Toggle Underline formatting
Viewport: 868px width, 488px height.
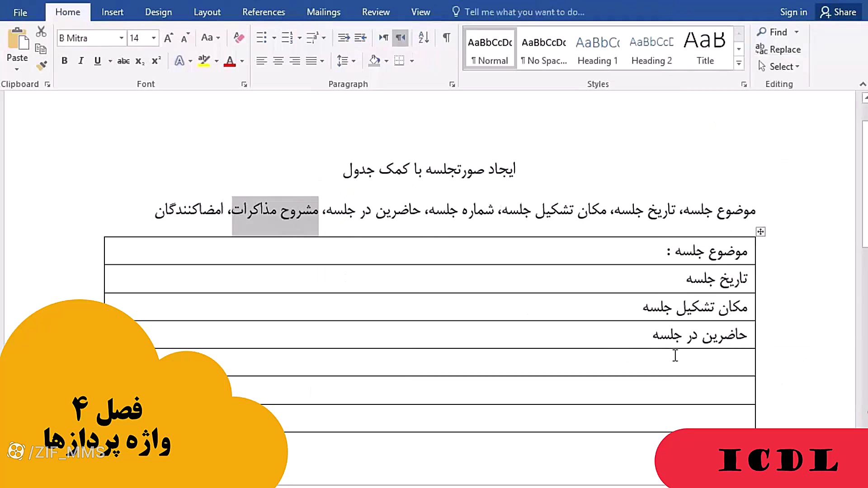click(97, 61)
